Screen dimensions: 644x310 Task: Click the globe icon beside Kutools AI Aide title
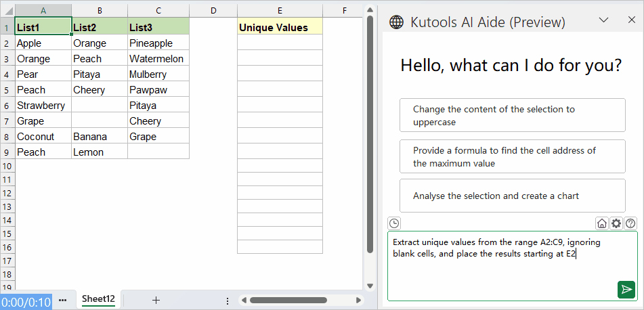396,22
